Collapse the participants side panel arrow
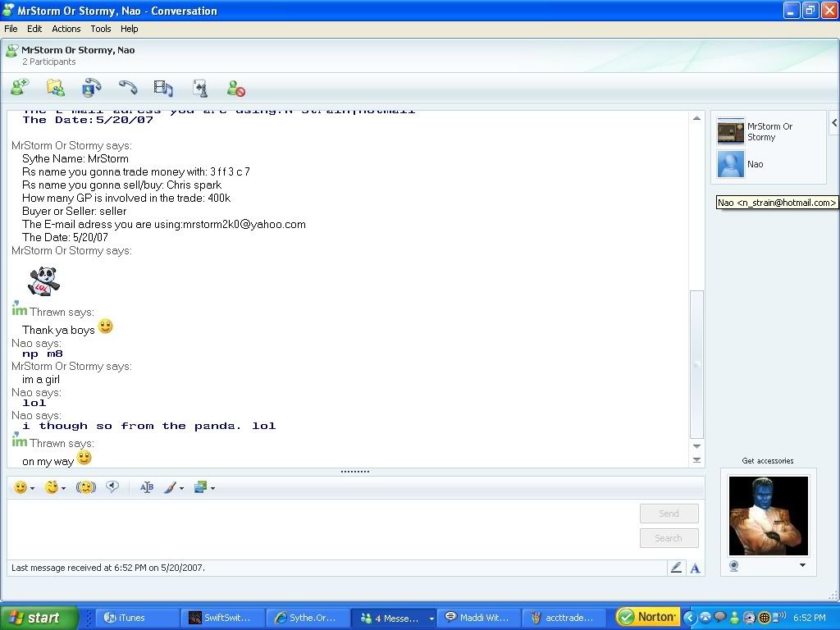Viewport: 840px width, 630px height. click(834, 123)
